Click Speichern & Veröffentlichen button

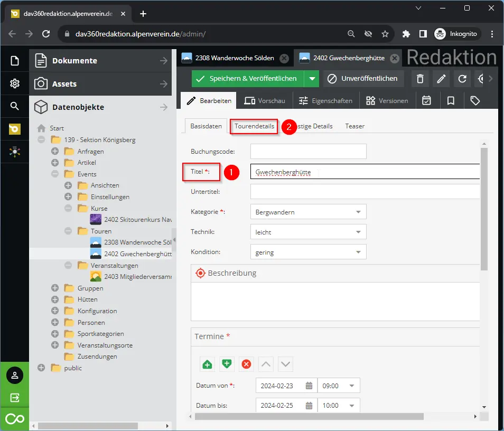tap(248, 79)
